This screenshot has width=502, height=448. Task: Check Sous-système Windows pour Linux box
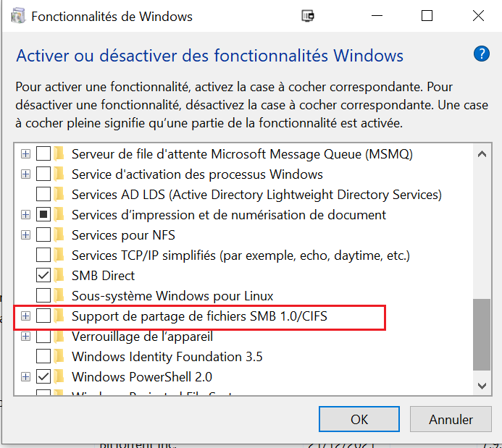[43, 295]
